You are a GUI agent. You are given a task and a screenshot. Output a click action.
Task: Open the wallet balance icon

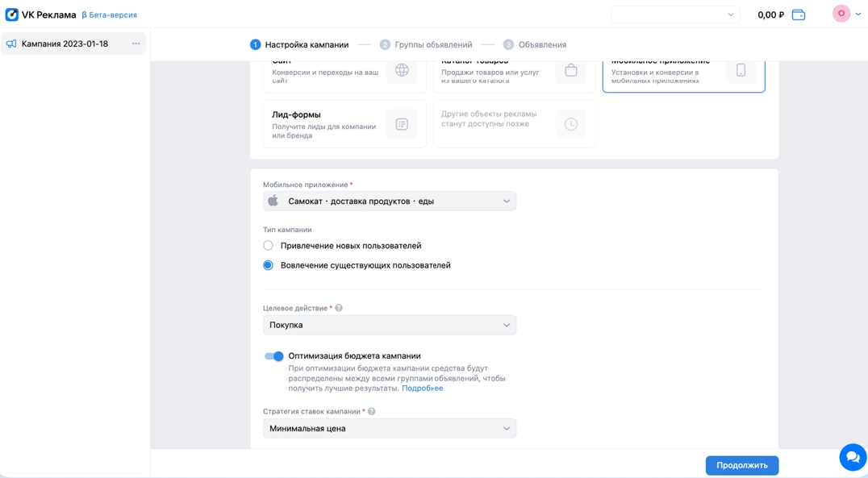point(798,15)
